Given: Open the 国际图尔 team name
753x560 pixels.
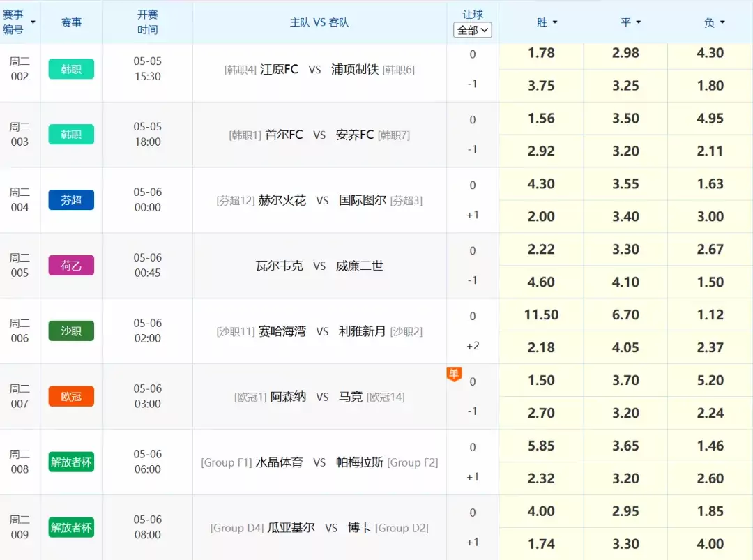Looking at the screenshot, I should [363, 199].
